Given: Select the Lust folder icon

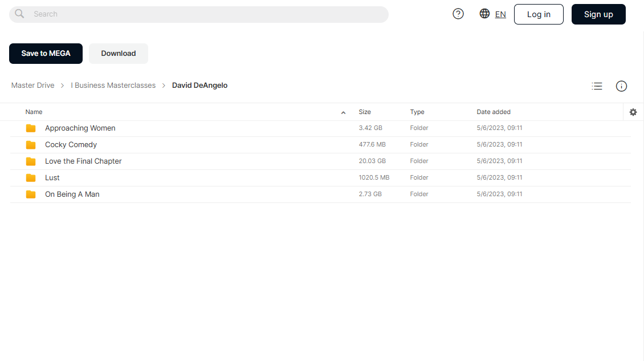Looking at the screenshot, I should point(31,177).
